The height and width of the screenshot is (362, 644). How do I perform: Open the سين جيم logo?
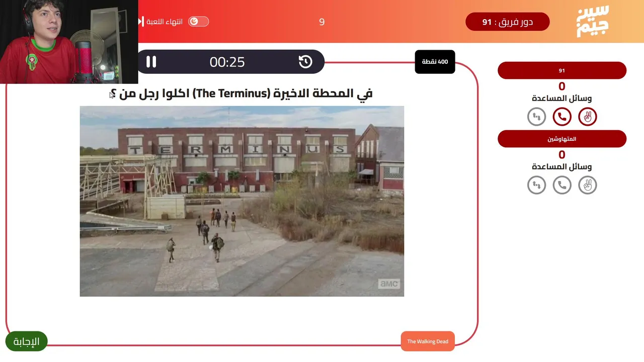coord(593,22)
